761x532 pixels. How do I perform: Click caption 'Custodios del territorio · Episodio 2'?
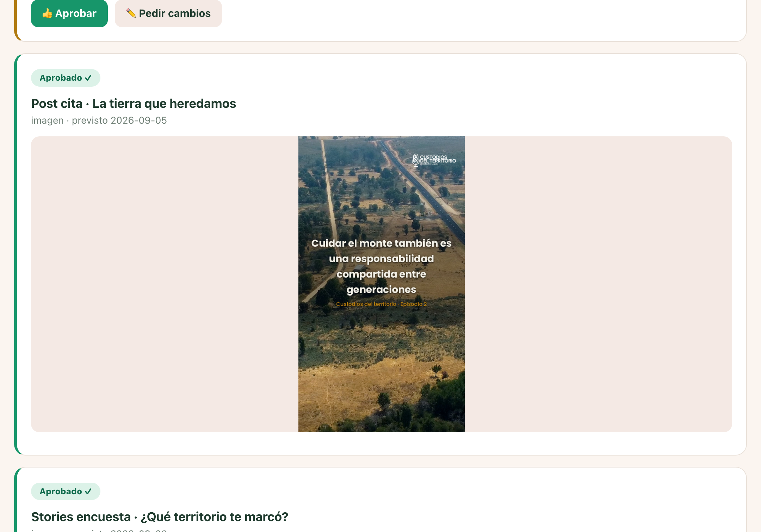pyautogui.click(x=381, y=304)
